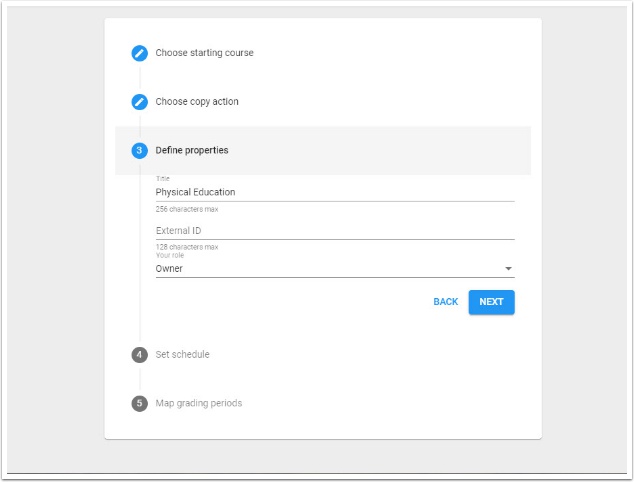Screen dimensions: 634x482
Task: Click the 128 characters max hint text
Action: tap(187, 247)
